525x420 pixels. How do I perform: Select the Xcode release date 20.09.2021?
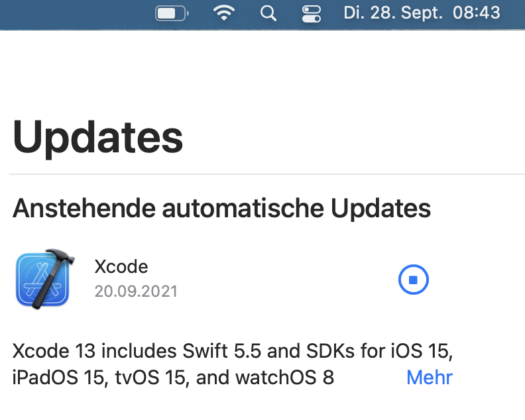pyautogui.click(x=136, y=291)
